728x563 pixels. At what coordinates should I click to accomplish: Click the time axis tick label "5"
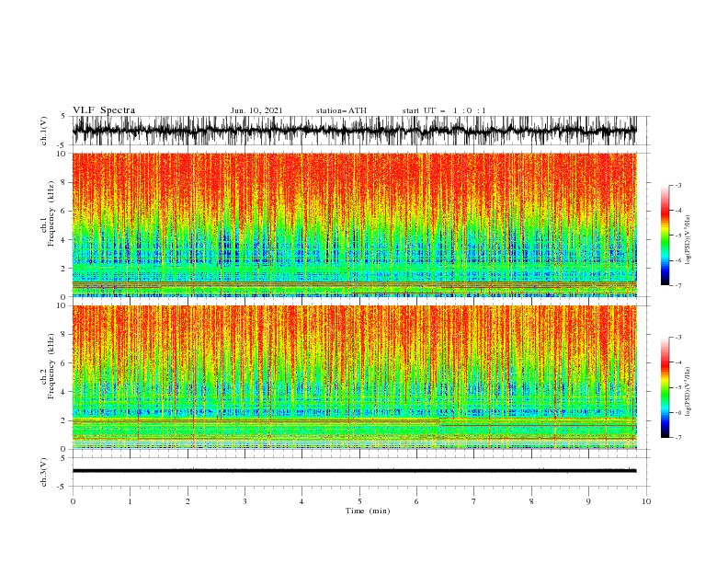pos(359,501)
